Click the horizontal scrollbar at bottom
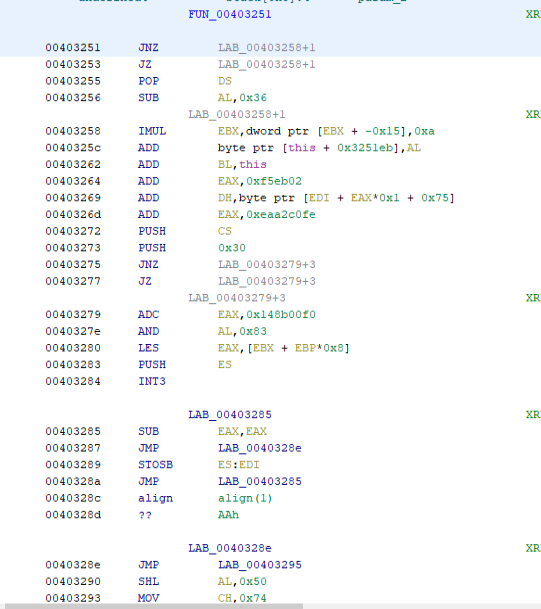The height and width of the screenshot is (609, 541). 155,606
